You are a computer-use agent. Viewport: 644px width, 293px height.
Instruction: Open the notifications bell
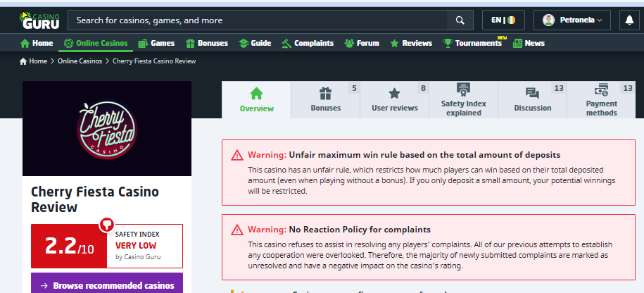629,20
